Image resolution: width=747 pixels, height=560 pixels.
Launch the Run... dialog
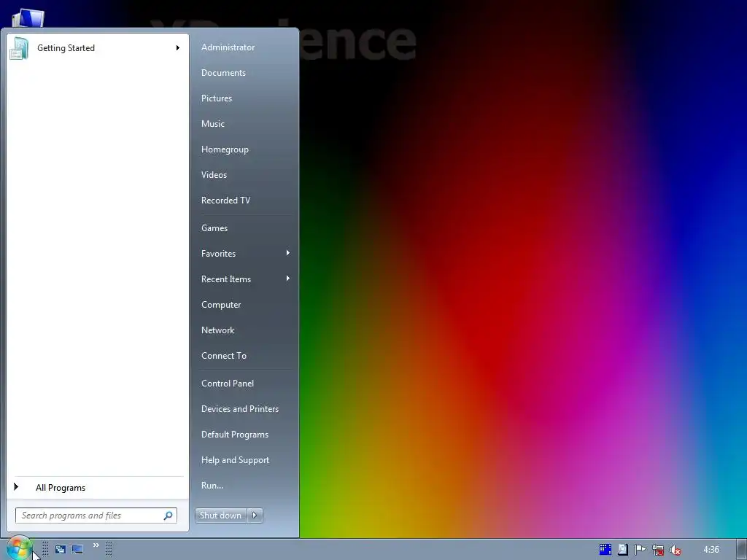[x=212, y=486]
